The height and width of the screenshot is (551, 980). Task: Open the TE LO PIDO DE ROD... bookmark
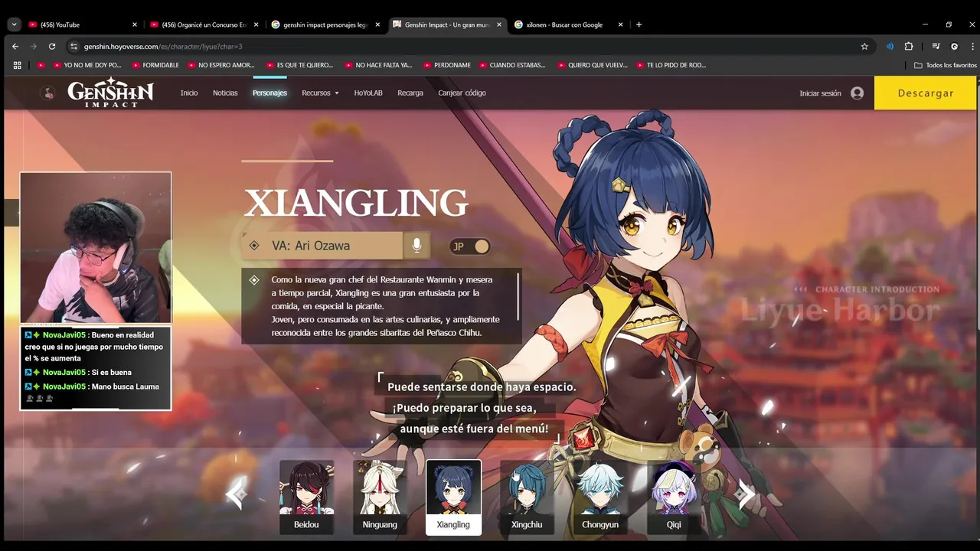coord(670,65)
